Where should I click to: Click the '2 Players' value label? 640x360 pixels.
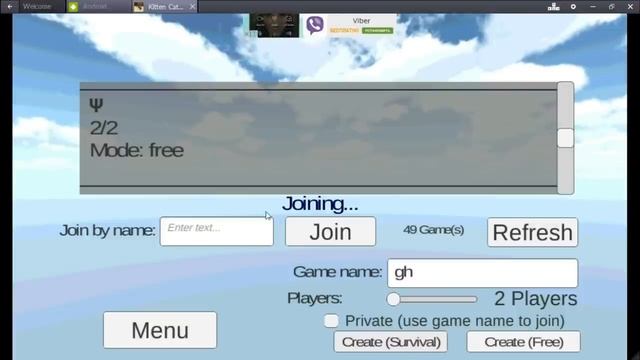point(536,299)
